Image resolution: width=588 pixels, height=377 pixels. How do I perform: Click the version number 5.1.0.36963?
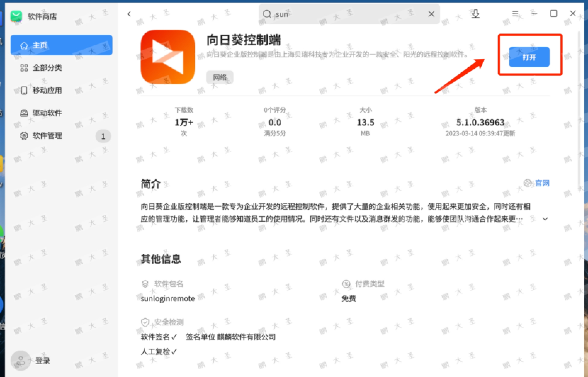pos(480,122)
